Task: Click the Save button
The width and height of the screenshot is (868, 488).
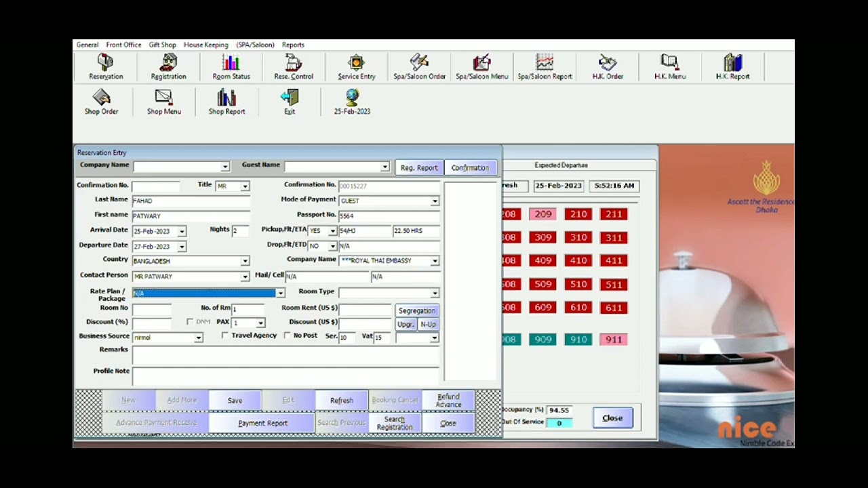Action: pyautogui.click(x=235, y=401)
